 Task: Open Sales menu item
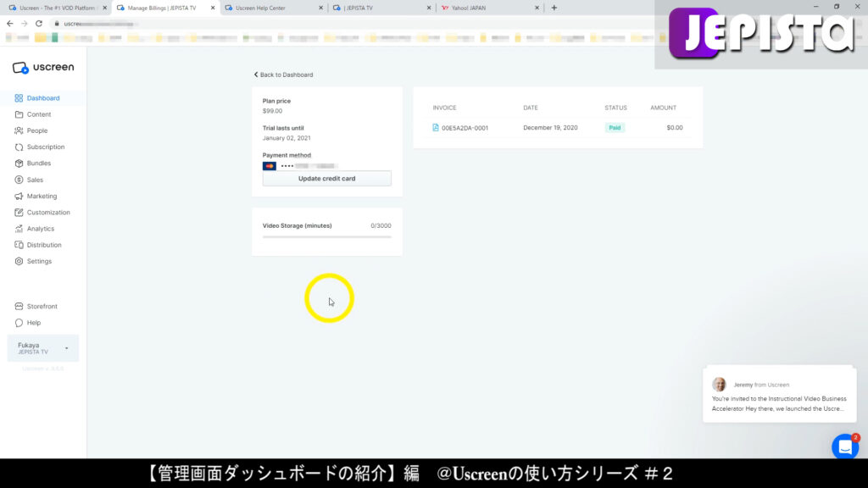click(x=35, y=180)
